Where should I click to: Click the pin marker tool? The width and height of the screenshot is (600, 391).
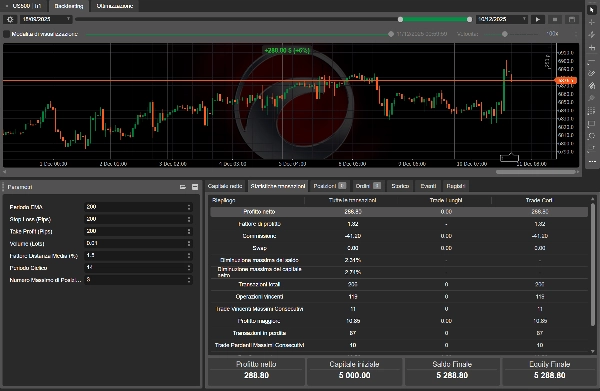point(592,98)
